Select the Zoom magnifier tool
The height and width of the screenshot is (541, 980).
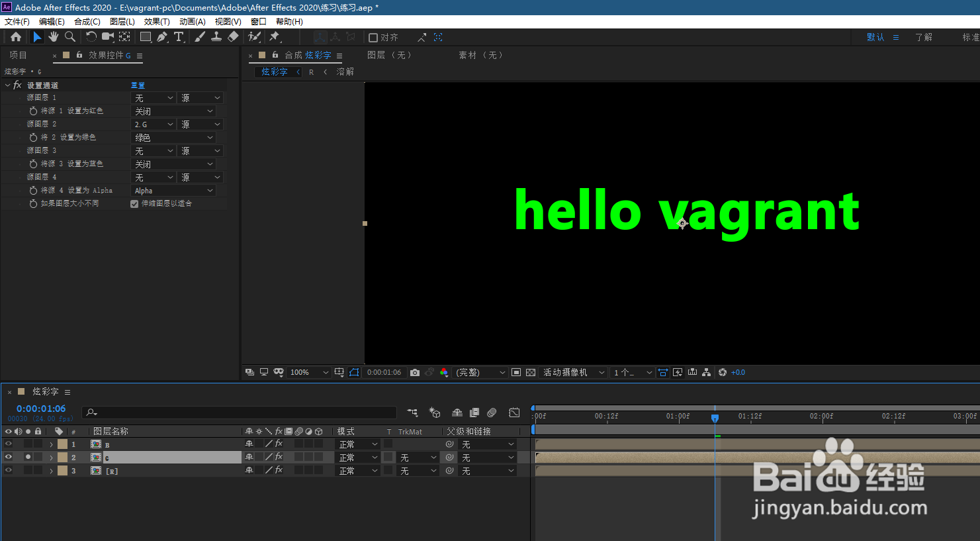(69, 37)
